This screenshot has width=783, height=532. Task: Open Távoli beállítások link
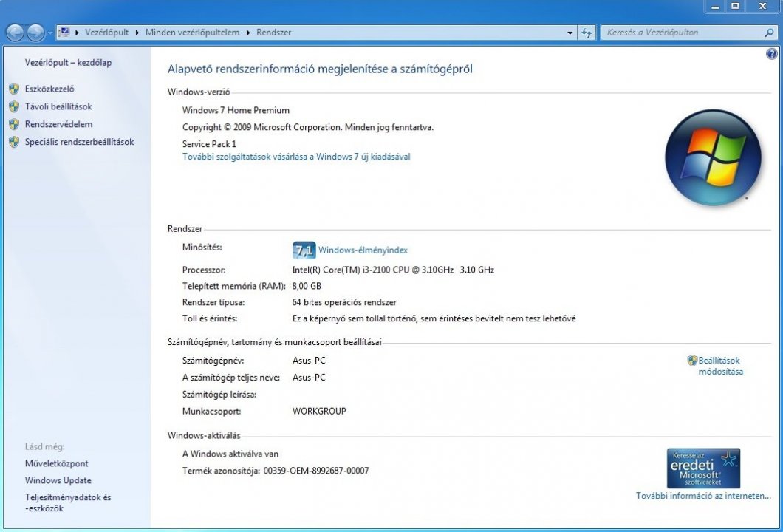[x=58, y=106]
